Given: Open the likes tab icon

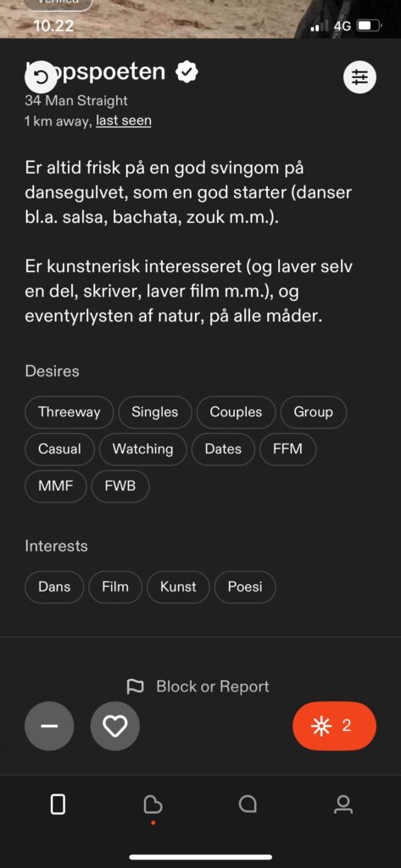Looking at the screenshot, I should point(153,805).
